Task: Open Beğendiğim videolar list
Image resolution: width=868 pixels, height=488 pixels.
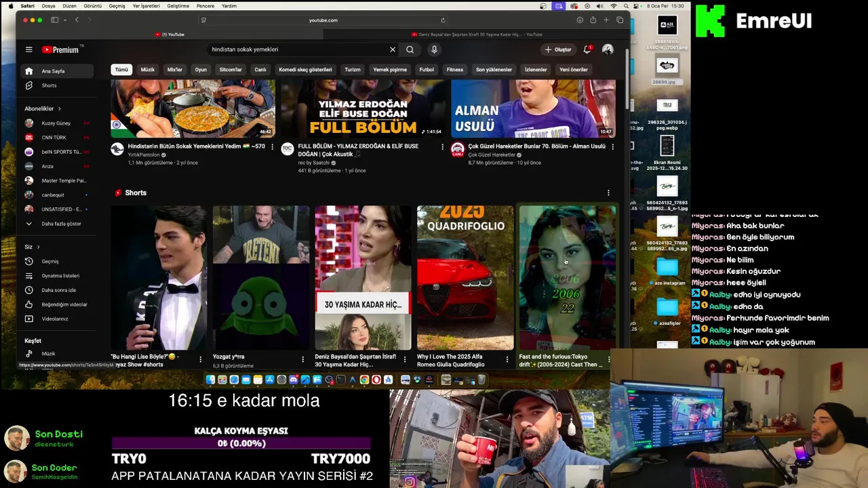Action: point(57,304)
